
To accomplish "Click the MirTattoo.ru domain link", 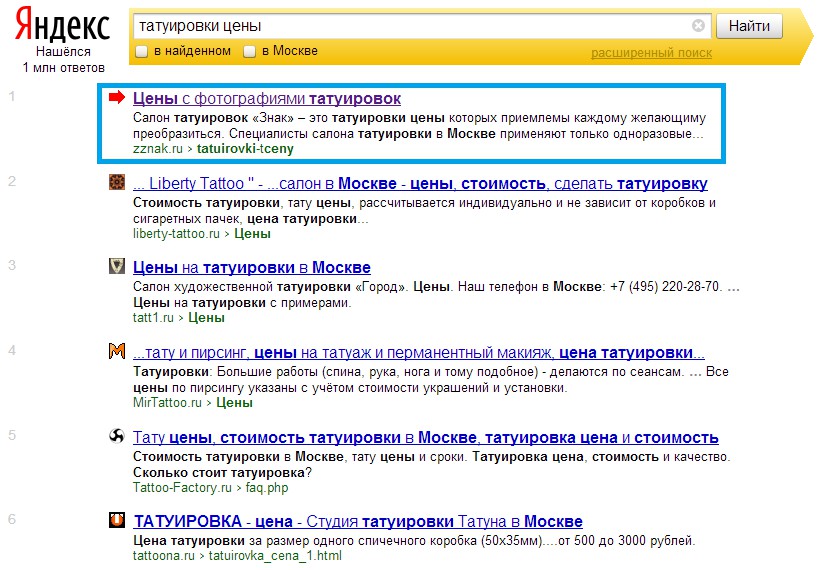I will pyautogui.click(x=167, y=403).
